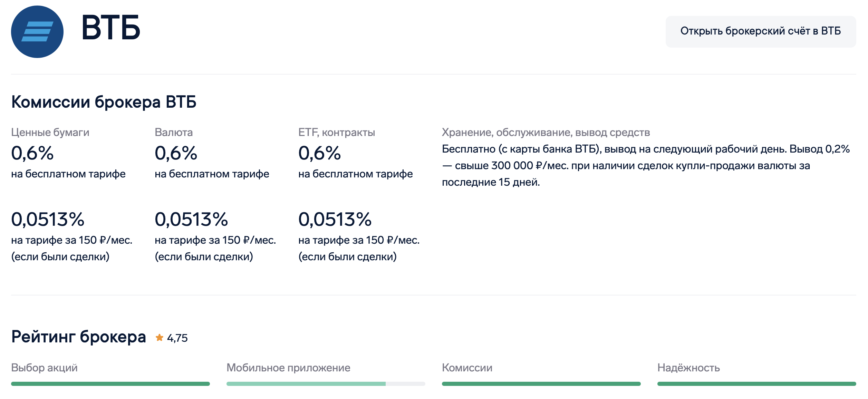
Task: Click 'Хранение, обслуживание, вывод средств' label
Action: coord(546,132)
